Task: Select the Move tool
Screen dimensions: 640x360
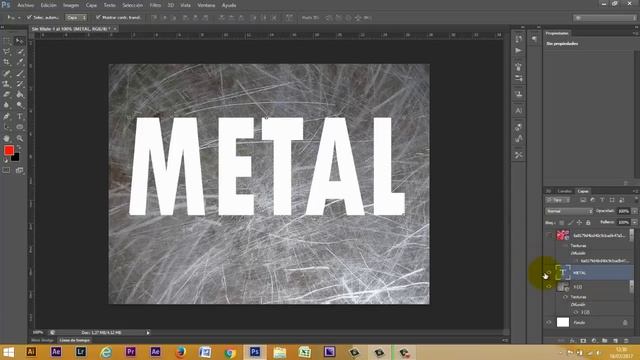Action: [x=19, y=41]
